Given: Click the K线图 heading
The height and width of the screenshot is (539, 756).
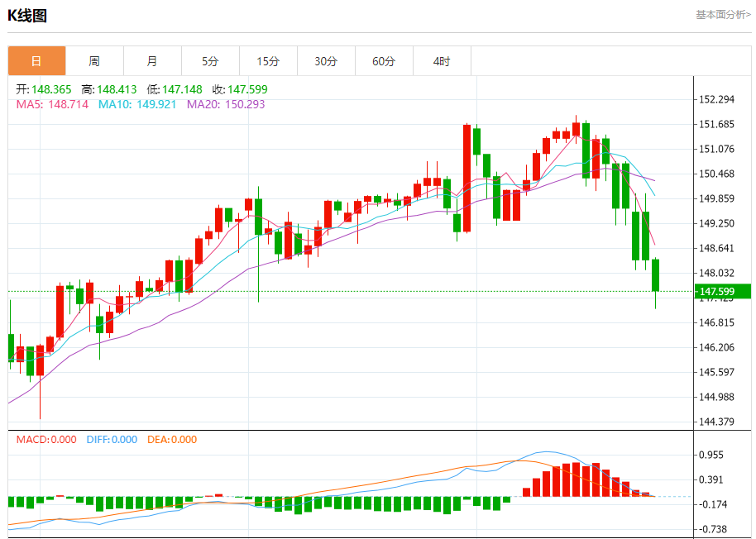Looking at the screenshot, I should (27, 16).
